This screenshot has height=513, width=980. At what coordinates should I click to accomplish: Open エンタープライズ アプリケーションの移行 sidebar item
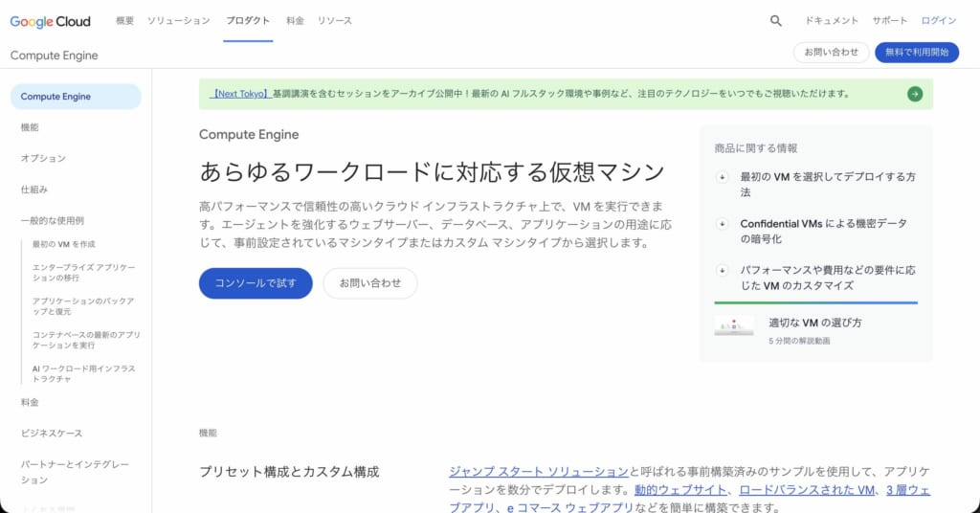pos(84,273)
